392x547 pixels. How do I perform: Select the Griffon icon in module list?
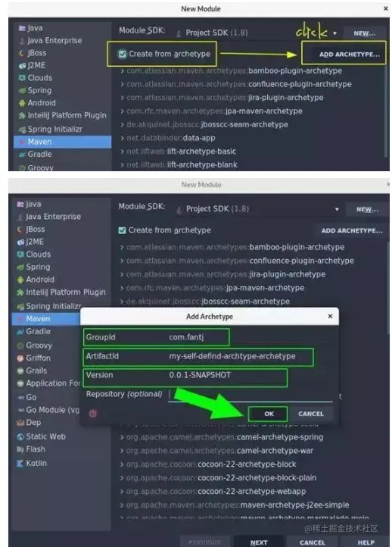point(20,358)
